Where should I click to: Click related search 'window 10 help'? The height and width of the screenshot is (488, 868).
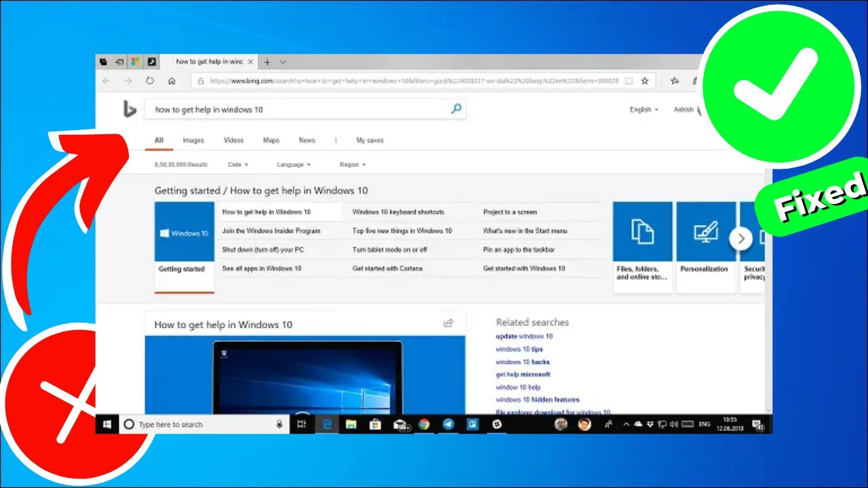[518, 387]
